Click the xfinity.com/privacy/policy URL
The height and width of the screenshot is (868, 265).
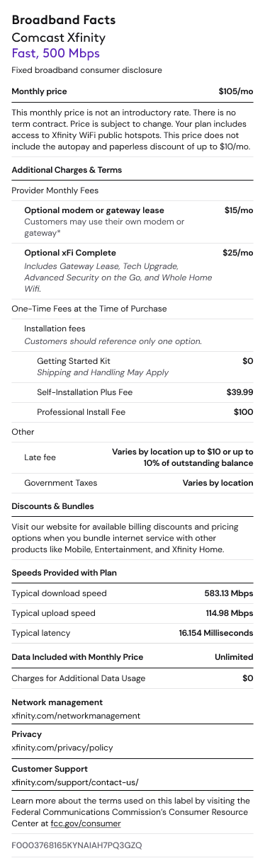(x=62, y=748)
